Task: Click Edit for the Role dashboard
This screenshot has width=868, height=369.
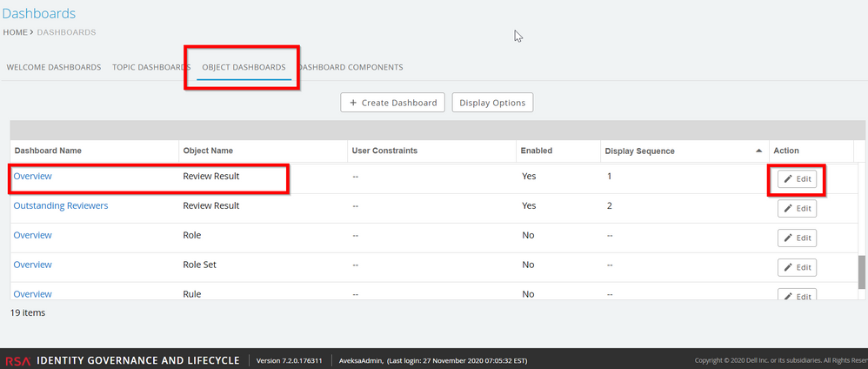Action: pos(797,238)
